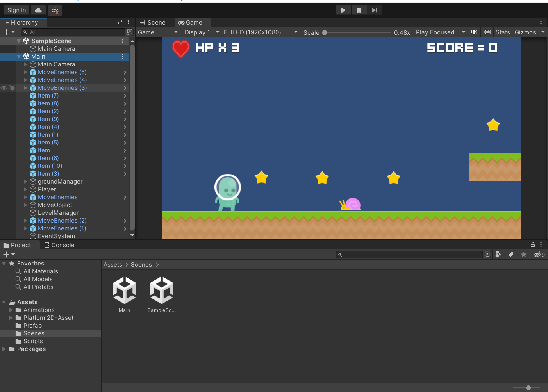Switch to the Scene tab
This screenshot has width=548, height=392.
tap(155, 22)
